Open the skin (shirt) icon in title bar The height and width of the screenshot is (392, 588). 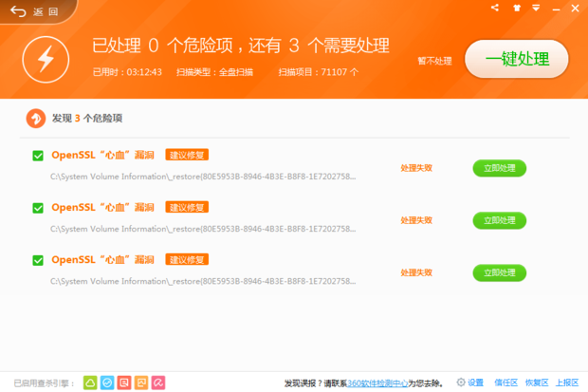pos(517,8)
